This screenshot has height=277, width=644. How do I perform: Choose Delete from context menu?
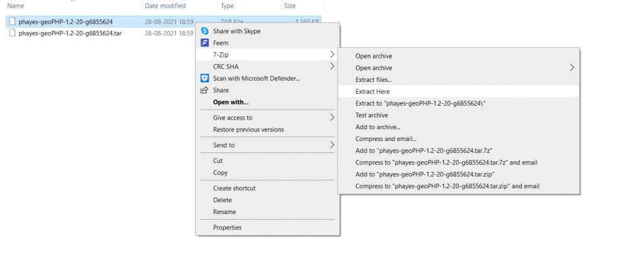tap(268, 200)
